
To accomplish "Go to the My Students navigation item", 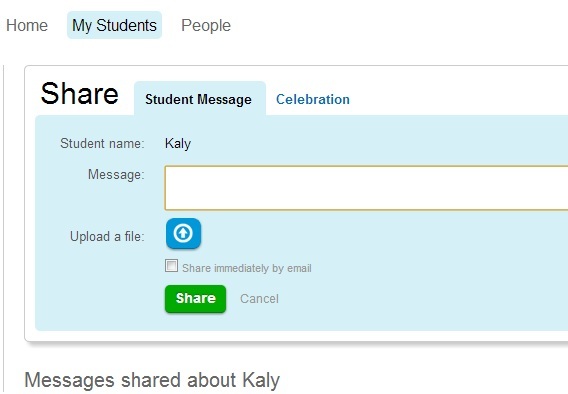I will (x=114, y=25).
